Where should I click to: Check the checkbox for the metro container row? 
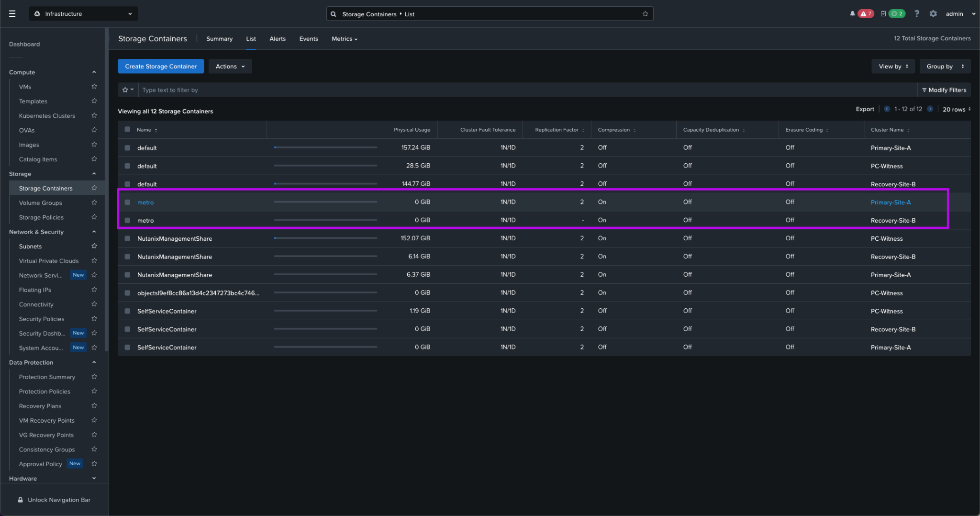pyautogui.click(x=127, y=202)
